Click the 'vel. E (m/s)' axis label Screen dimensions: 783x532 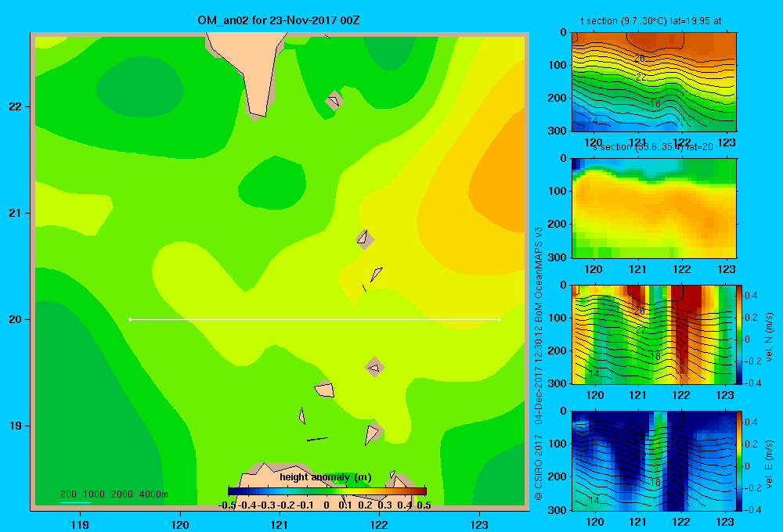[x=769, y=464]
